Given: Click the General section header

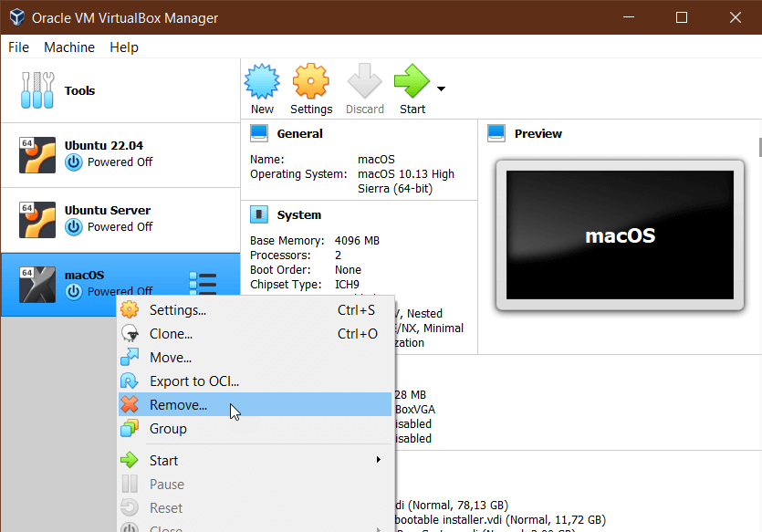Looking at the screenshot, I should 299,133.
